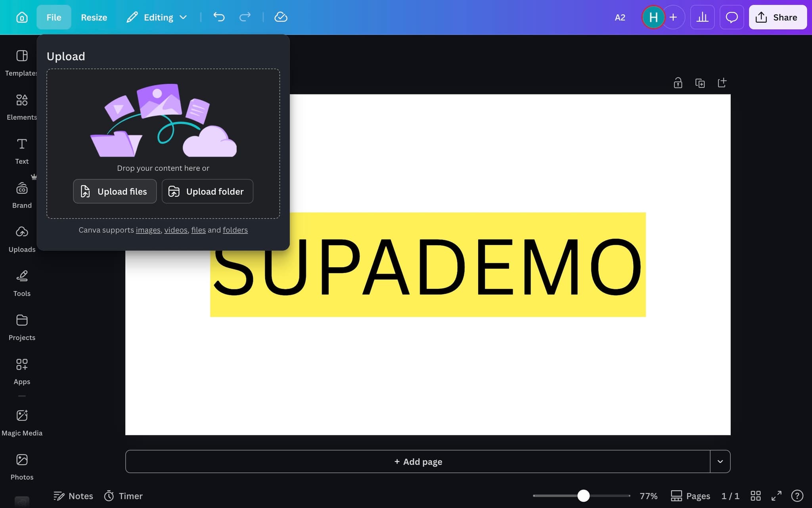Viewport: 812px width, 508px height.
Task: Click the cloud save status icon
Action: tap(281, 17)
